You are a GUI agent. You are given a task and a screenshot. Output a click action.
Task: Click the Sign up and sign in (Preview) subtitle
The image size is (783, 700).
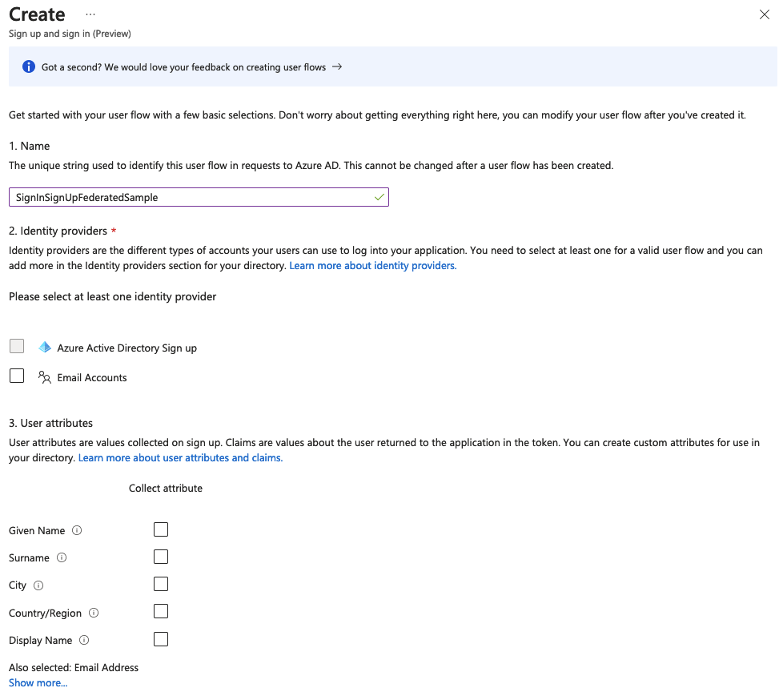70,34
